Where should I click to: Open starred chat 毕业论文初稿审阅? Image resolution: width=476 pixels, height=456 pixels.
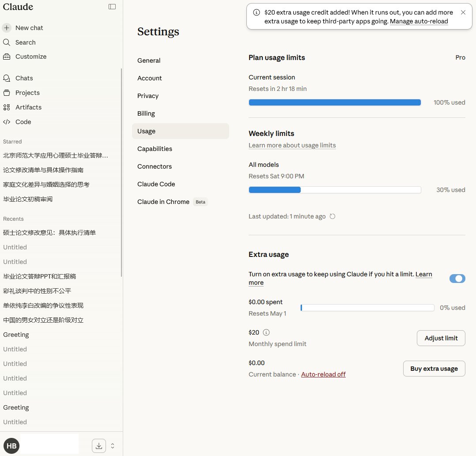(28, 199)
